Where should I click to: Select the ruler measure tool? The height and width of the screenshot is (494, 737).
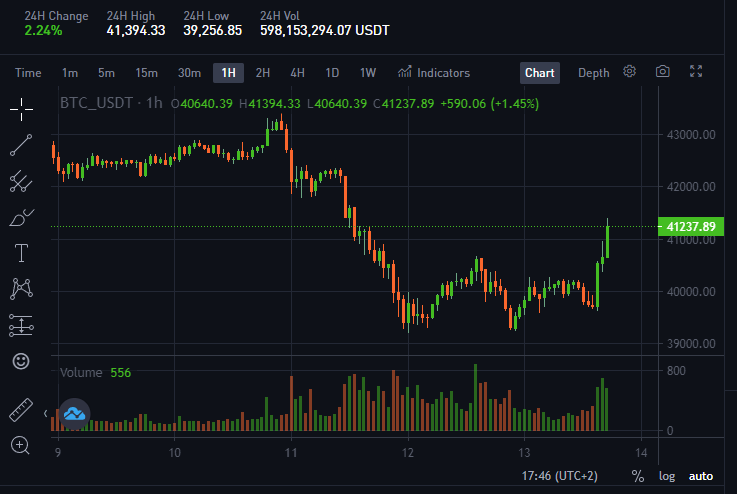(x=21, y=409)
